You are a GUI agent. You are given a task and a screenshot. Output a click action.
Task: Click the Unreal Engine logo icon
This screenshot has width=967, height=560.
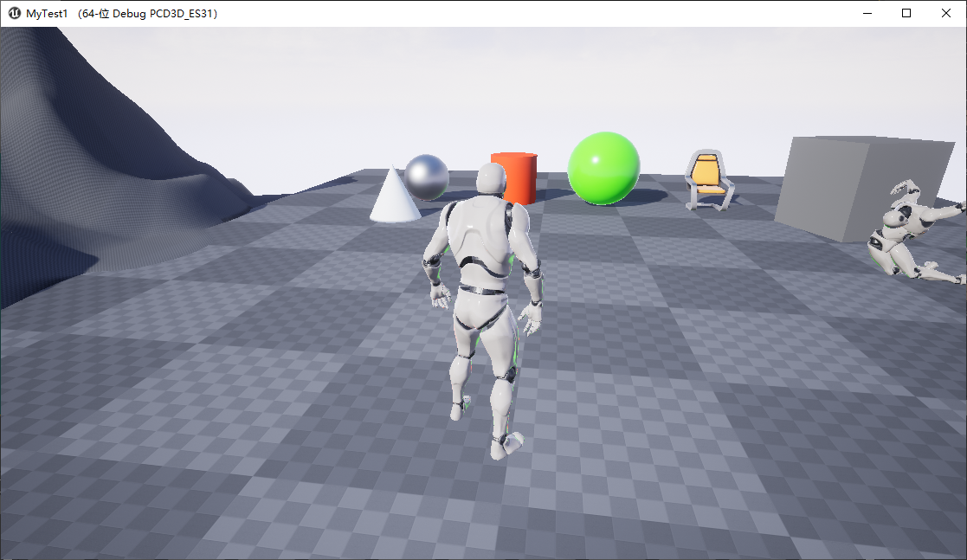click(x=14, y=13)
